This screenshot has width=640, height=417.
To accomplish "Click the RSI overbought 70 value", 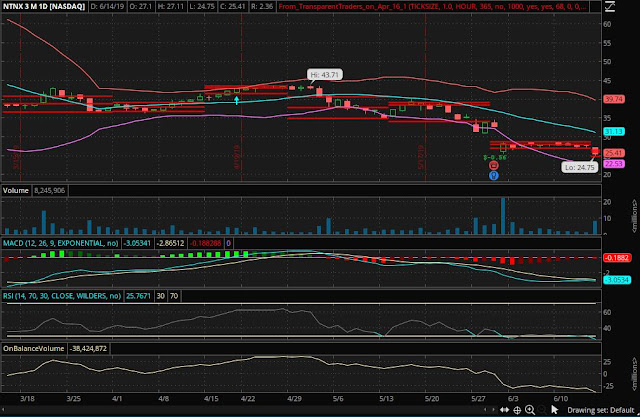I will click(x=174, y=296).
